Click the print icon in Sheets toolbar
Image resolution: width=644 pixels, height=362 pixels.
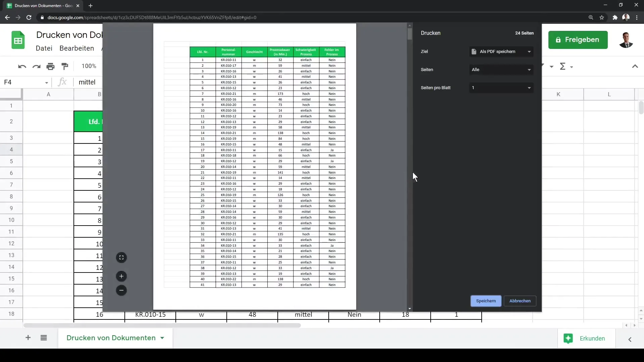(x=51, y=66)
